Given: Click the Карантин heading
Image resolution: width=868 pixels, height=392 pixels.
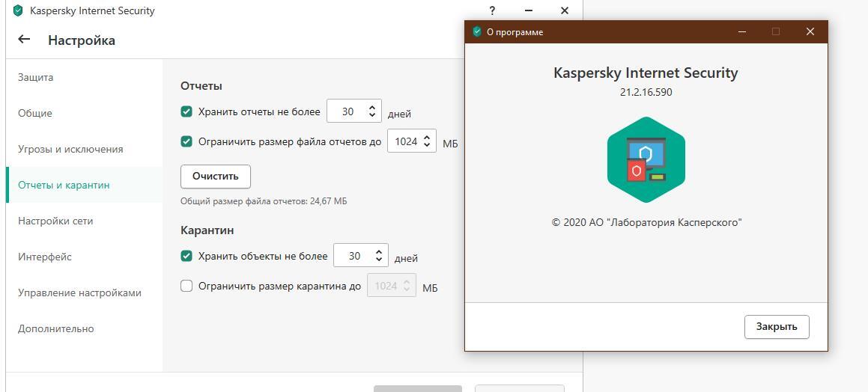Looking at the screenshot, I should 207,230.
